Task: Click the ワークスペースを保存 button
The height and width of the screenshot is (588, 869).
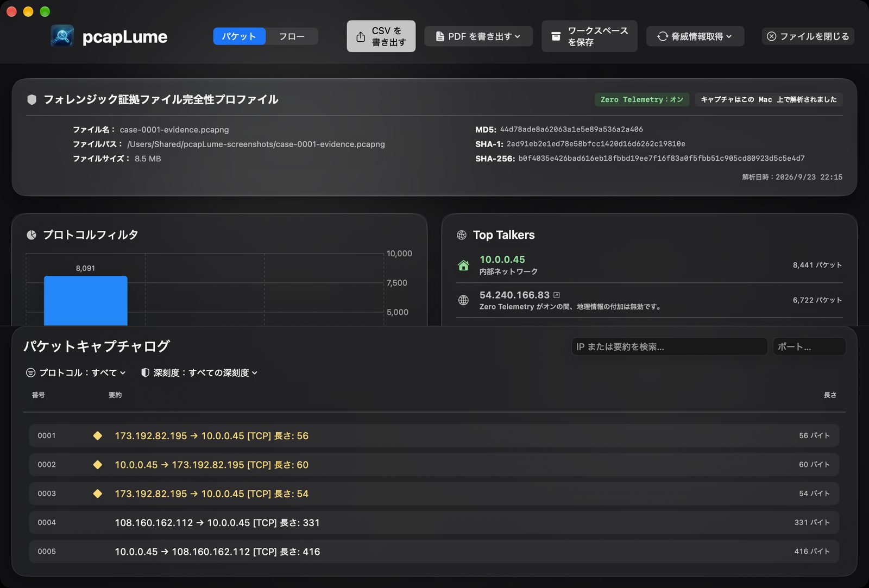Action: [x=589, y=36]
